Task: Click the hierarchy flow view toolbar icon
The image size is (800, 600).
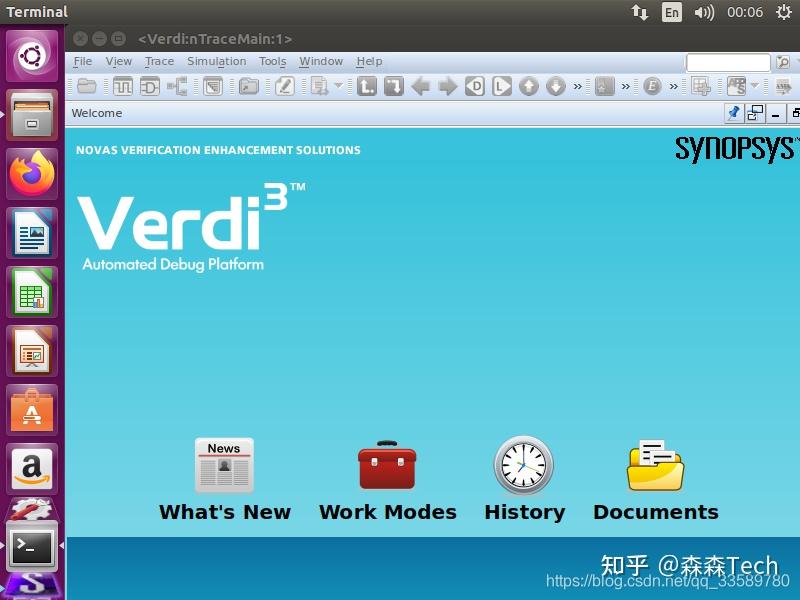Action: [x=177, y=86]
